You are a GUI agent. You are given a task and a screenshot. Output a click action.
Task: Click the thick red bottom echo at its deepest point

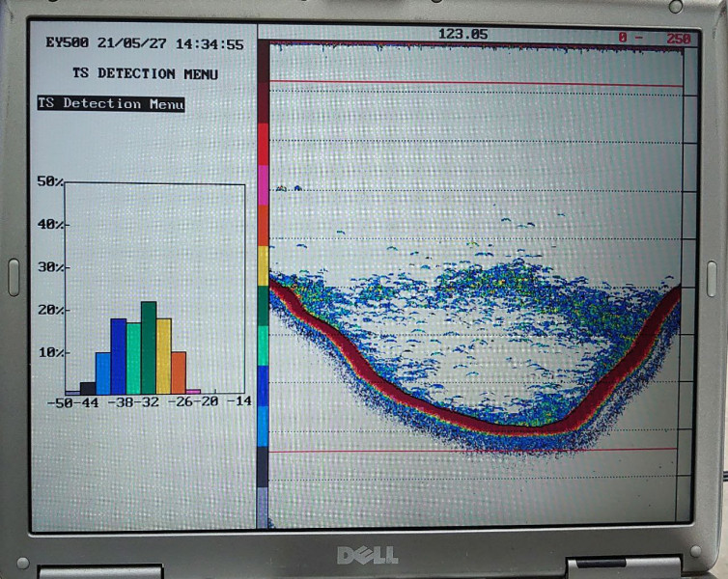[512, 427]
